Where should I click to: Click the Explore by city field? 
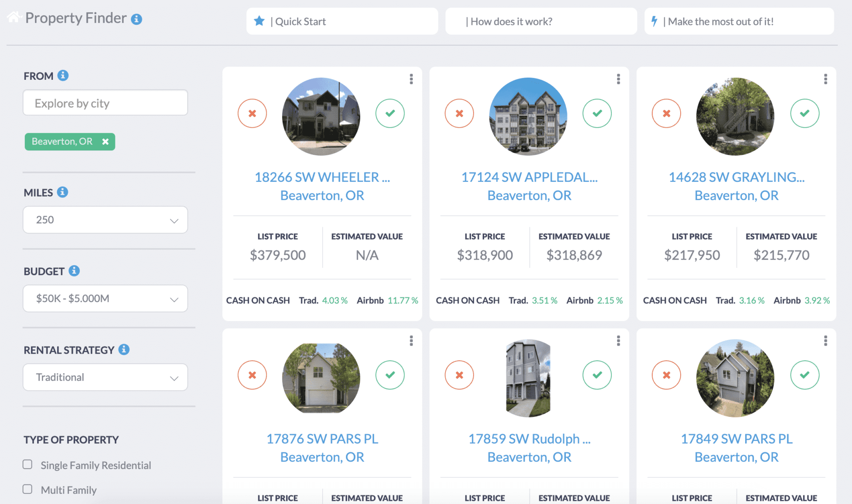coord(105,102)
